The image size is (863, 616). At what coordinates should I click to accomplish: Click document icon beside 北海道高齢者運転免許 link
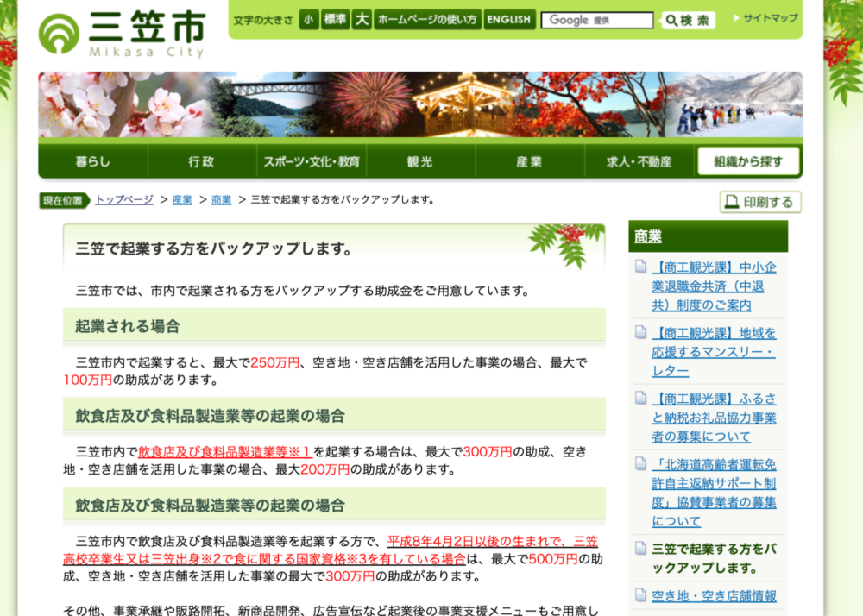tap(640, 463)
